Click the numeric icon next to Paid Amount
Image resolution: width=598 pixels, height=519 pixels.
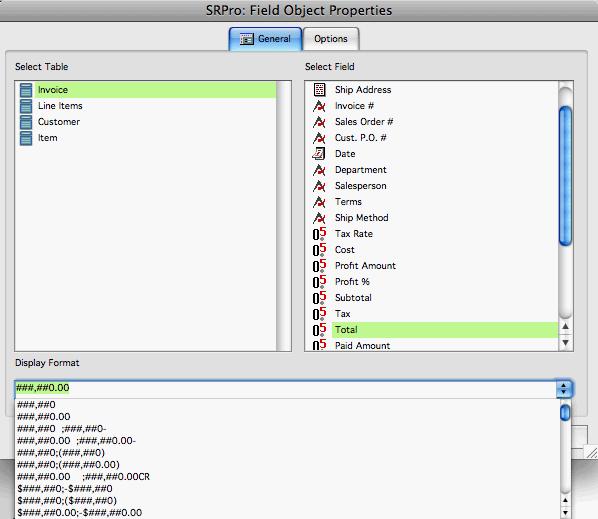[320, 345]
